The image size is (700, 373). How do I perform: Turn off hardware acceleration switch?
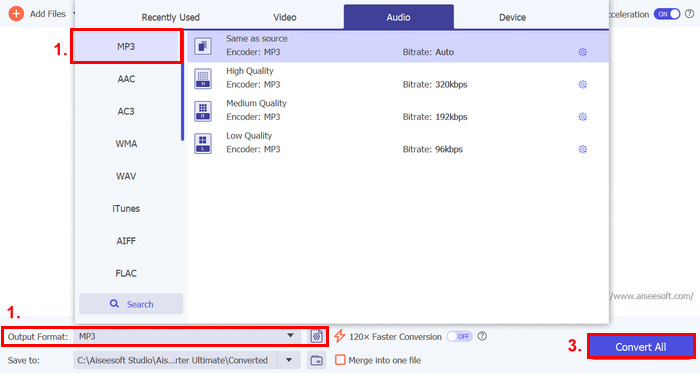coord(667,14)
